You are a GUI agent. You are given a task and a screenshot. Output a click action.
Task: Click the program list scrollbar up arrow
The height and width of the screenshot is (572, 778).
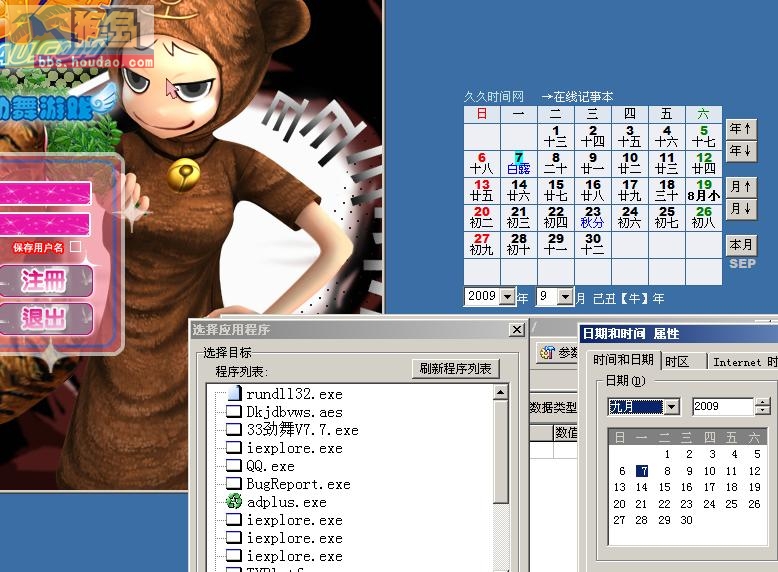pyautogui.click(x=501, y=392)
